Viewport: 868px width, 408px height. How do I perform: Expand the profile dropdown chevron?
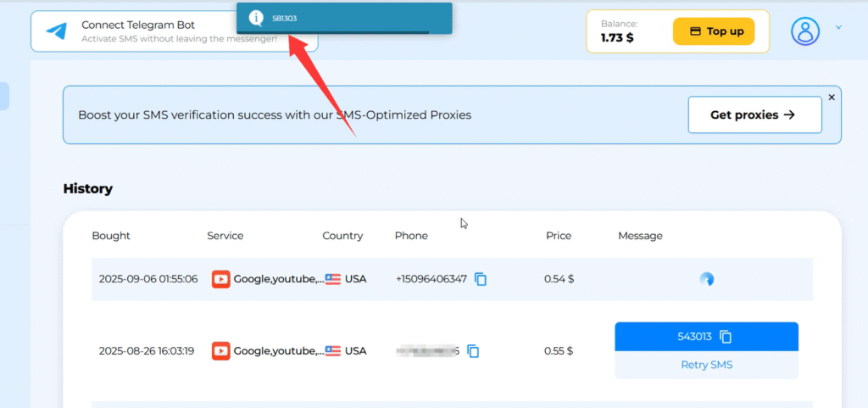(x=838, y=28)
